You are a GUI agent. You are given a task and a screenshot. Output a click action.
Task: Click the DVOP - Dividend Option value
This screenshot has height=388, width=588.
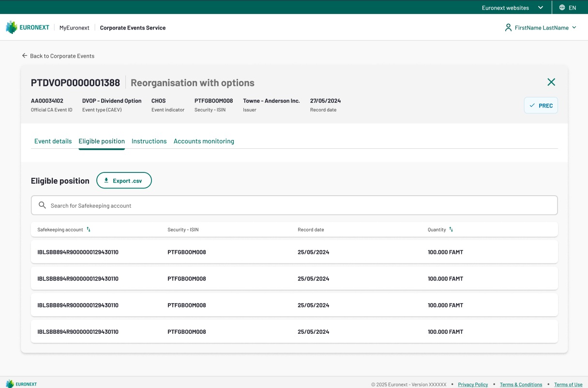tap(112, 101)
